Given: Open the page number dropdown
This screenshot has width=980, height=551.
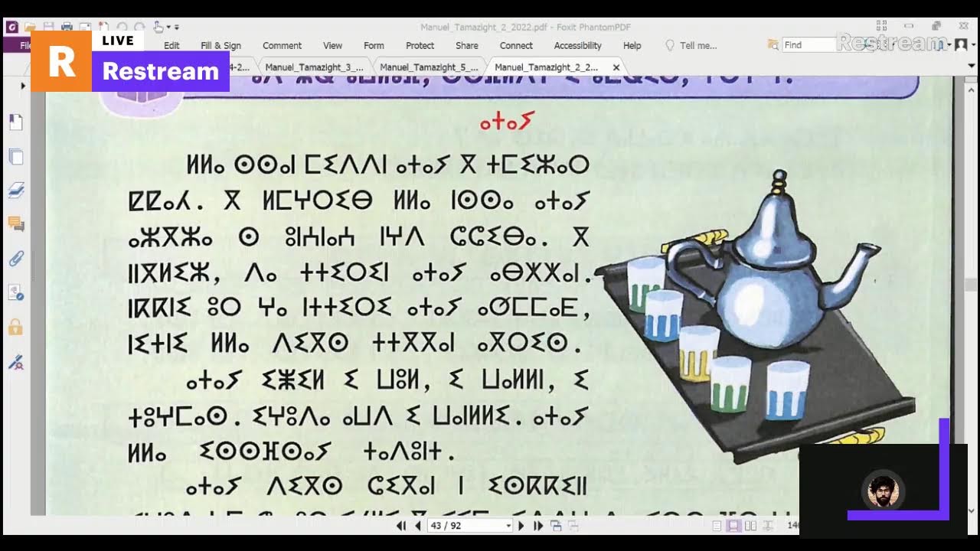Looking at the screenshot, I should tap(508, 526).
